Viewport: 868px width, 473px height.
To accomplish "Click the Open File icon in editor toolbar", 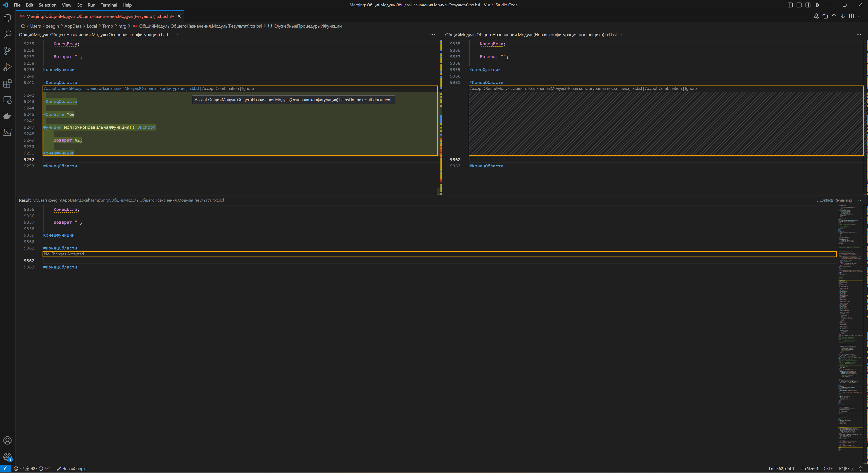I will (x=825, y=16).
